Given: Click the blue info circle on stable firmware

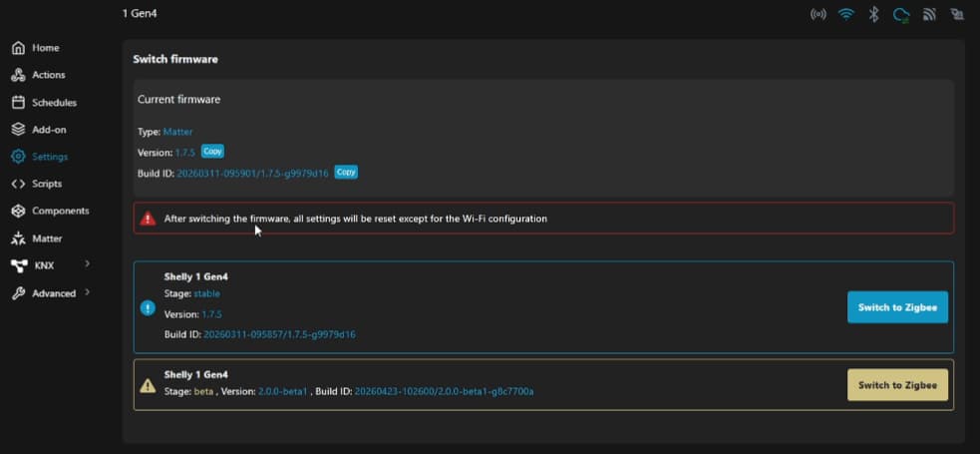Looking at the screenshot, I should click(148, 307).
